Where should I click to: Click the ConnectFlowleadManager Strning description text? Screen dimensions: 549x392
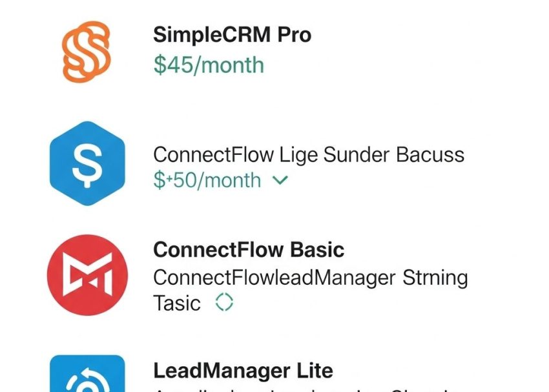(x=310, y=277)
